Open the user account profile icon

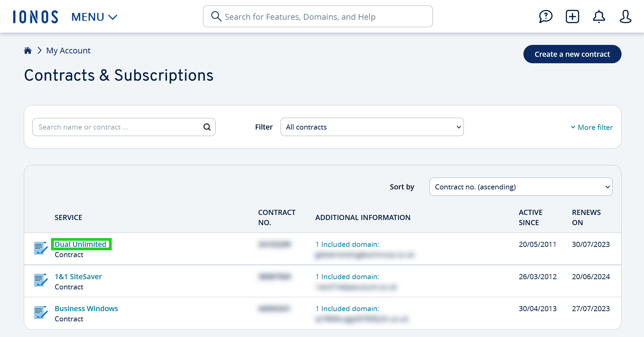(625, 17)
